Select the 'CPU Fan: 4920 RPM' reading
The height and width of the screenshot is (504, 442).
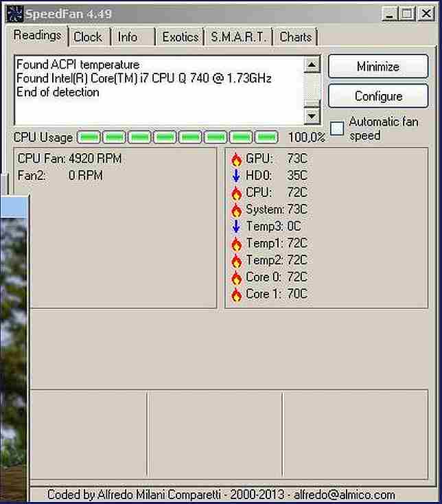click(x=70, y=159)
